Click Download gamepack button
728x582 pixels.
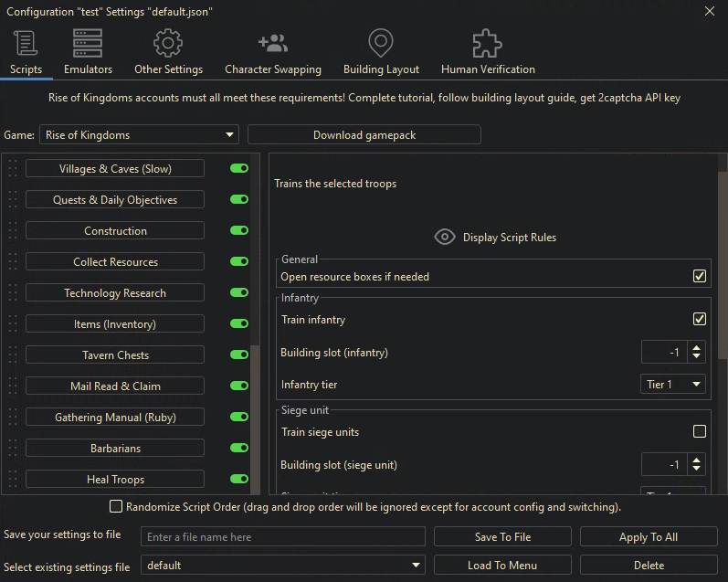point(364,134)
